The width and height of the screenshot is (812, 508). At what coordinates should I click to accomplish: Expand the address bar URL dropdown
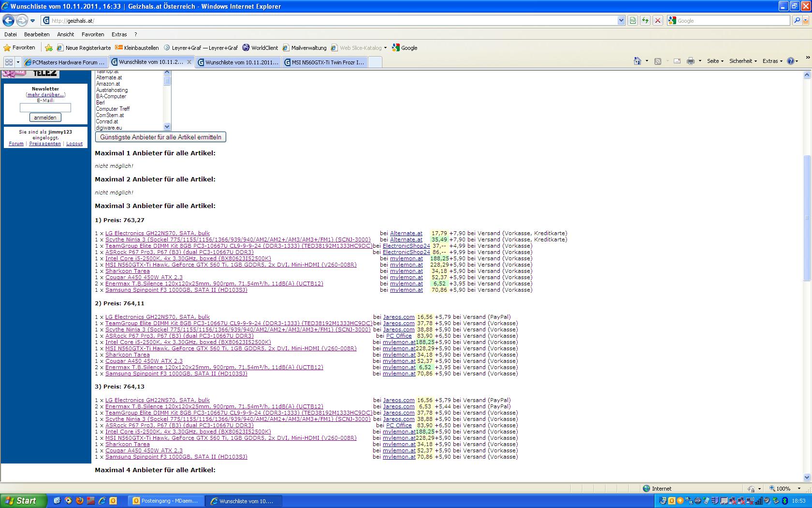coord(621,20)
